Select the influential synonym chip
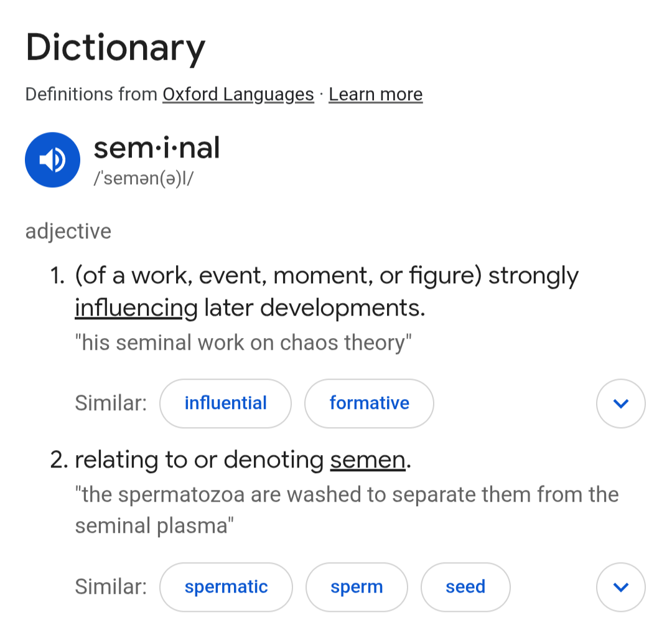Image resolution: width=672 pixels, height=630 pixels. pos(225,403)
